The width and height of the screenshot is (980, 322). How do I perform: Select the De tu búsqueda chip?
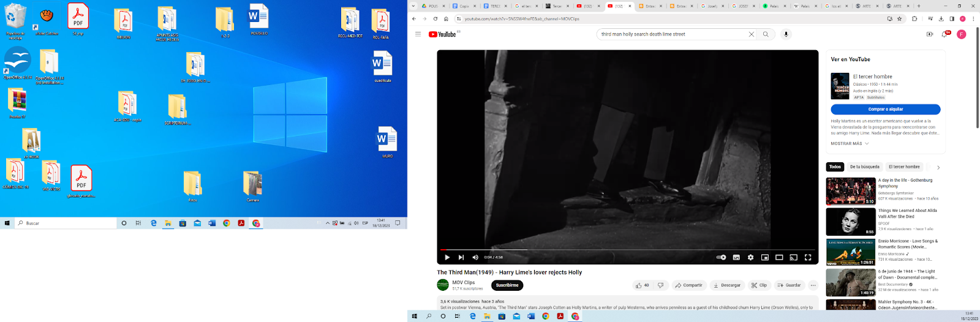coord(864,167)
